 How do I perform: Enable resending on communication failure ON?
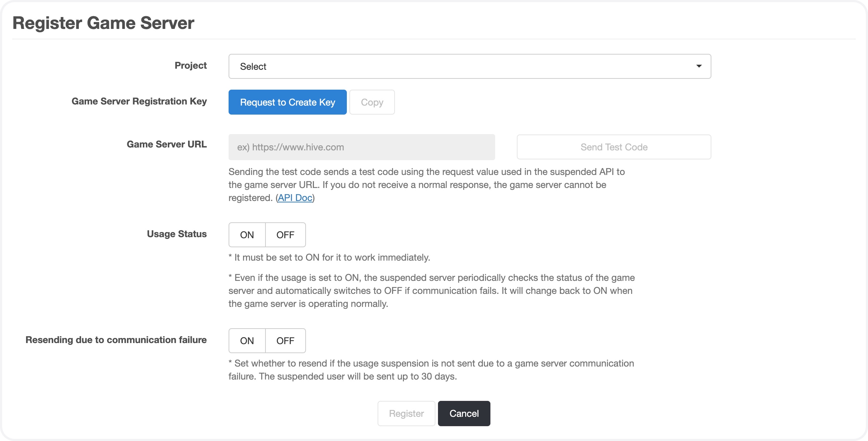[247, 341]
